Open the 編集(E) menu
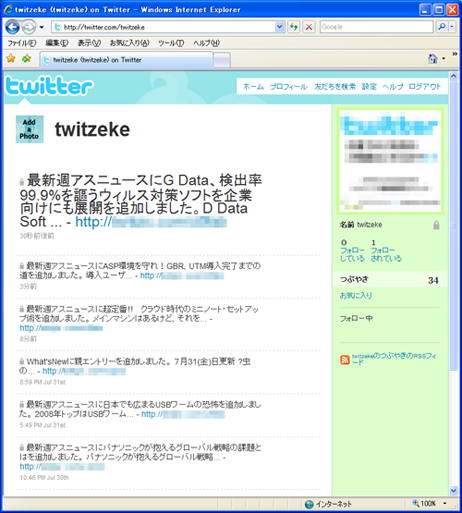 pyautogui.click(x=57, y=43)
